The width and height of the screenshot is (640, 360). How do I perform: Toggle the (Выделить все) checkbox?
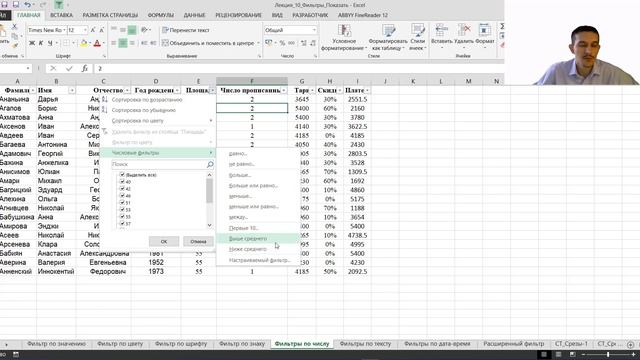pyautogui.click(x=122, y=175)
